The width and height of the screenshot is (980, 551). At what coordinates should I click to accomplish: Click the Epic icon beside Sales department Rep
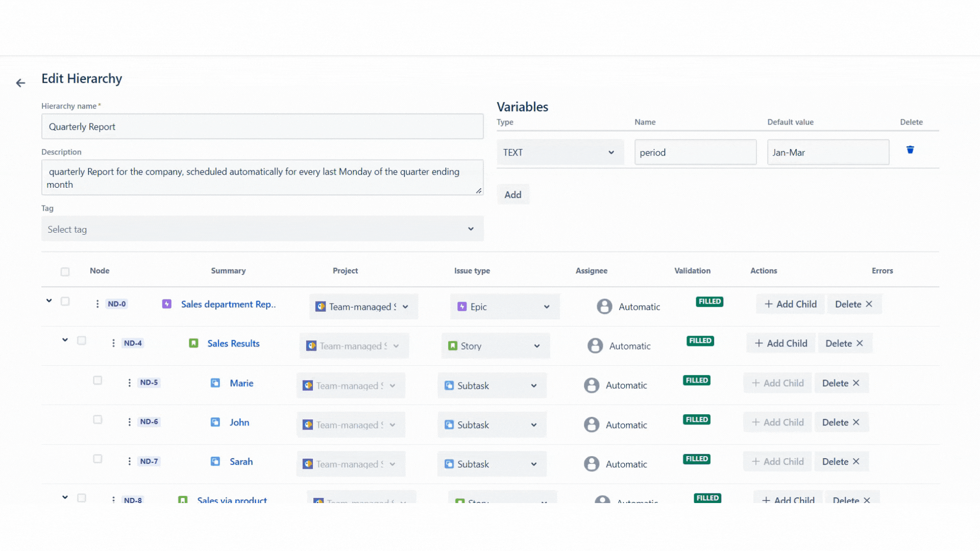(166, 304)
